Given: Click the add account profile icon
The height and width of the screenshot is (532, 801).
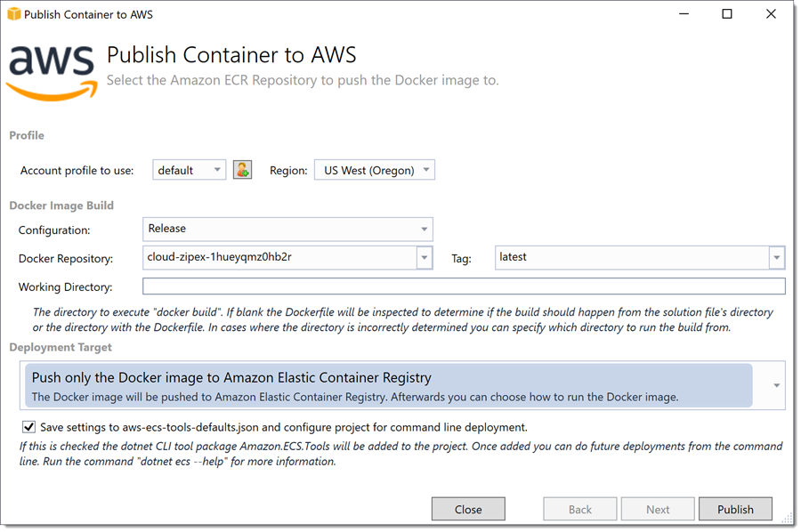Looking at the screenshot, I should [242, 170].
